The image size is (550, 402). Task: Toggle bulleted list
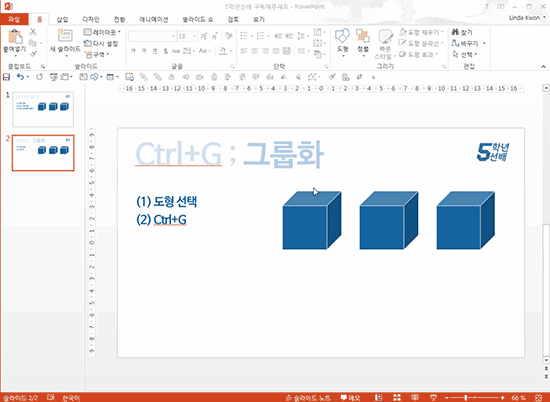(244, 36)
